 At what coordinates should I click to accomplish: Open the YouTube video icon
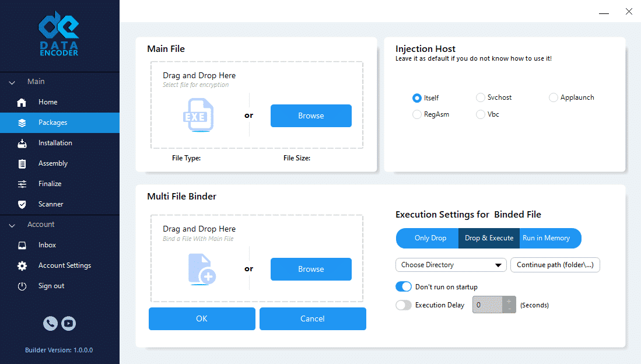click(x=69, y=324)
